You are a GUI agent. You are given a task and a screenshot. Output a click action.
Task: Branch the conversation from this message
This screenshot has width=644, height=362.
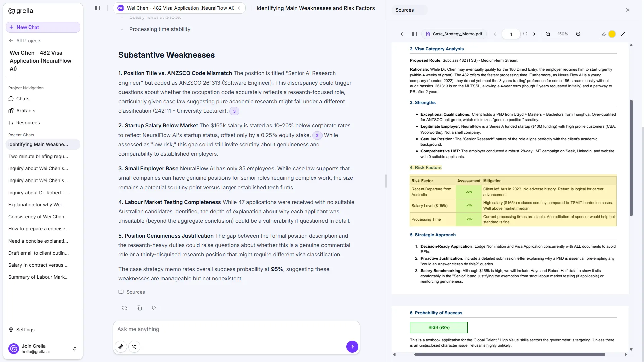(x=154, y=308)
